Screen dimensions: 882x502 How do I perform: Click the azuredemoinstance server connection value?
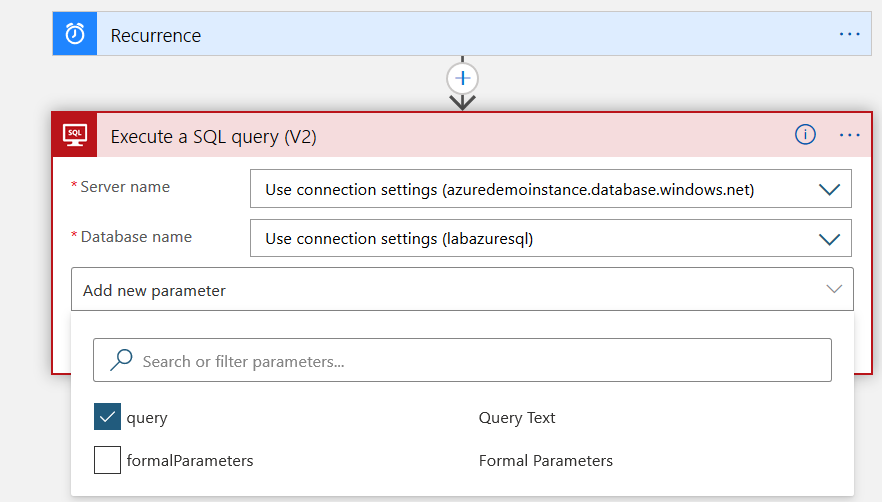pyautogui.click(x=510, y=189)
